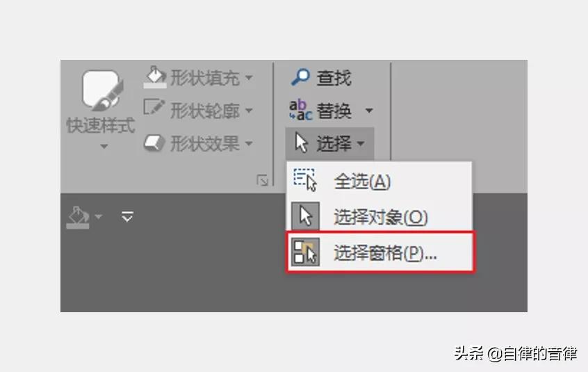The image size is (588, 372).
Task: Choose Selection Pane (选择窗格) menu entry
Action: tap(380, 252)
